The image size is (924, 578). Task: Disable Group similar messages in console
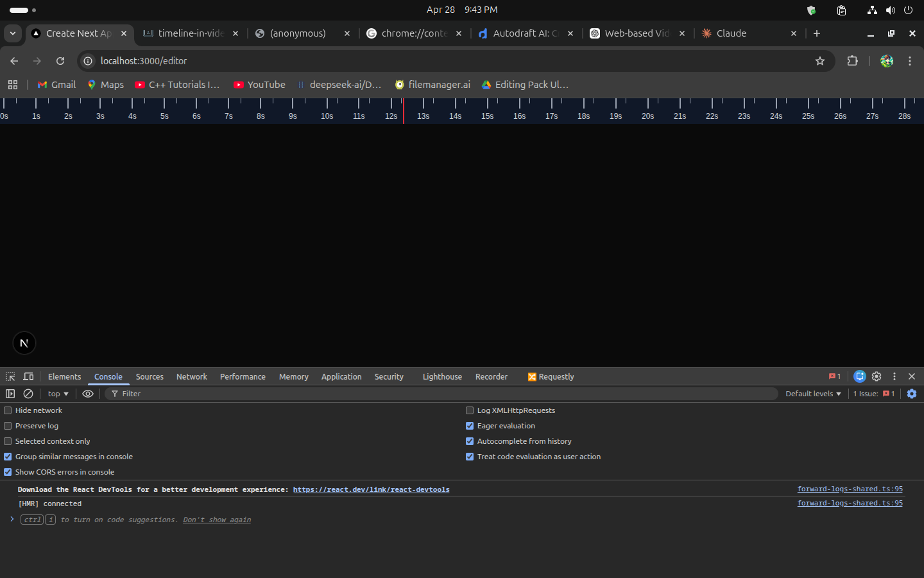tap(8, 457)
